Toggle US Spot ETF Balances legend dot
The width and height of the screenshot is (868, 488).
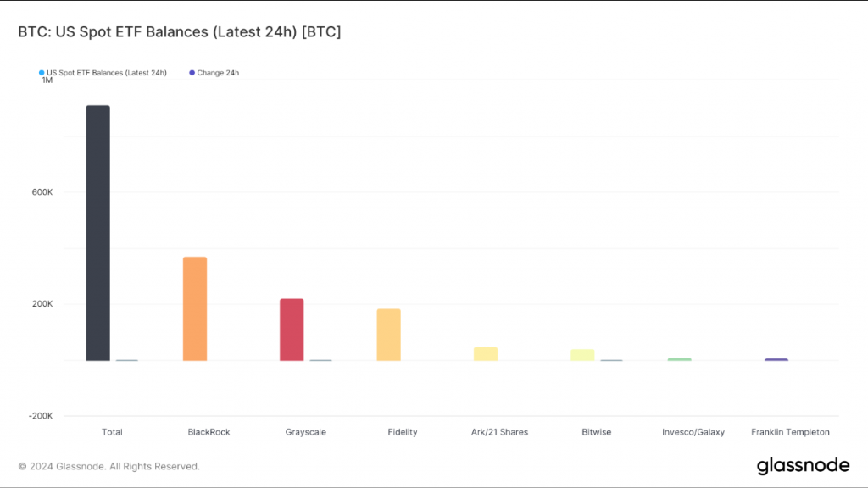42,73
